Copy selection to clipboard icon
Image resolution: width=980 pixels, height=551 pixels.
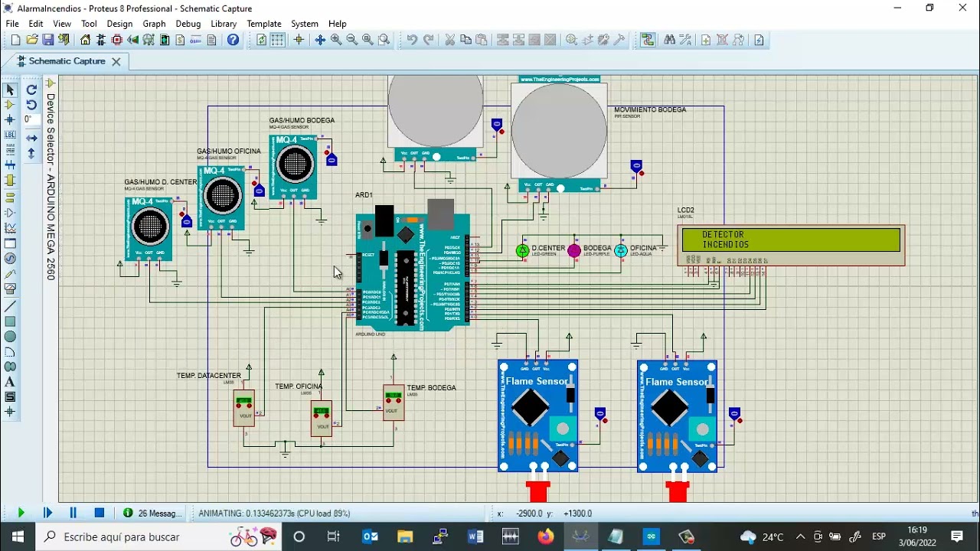tap(465, 40)
